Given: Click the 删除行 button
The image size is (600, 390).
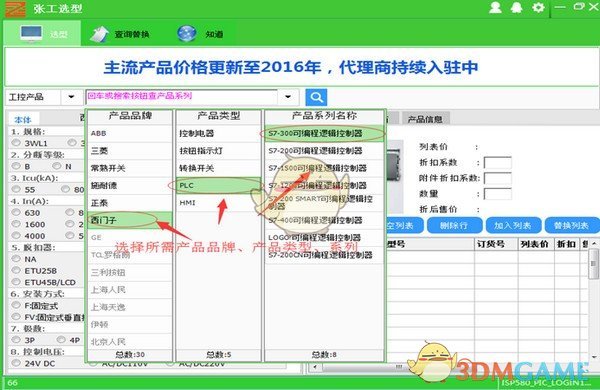Looking at the screenshot, I should coord(454,225).
